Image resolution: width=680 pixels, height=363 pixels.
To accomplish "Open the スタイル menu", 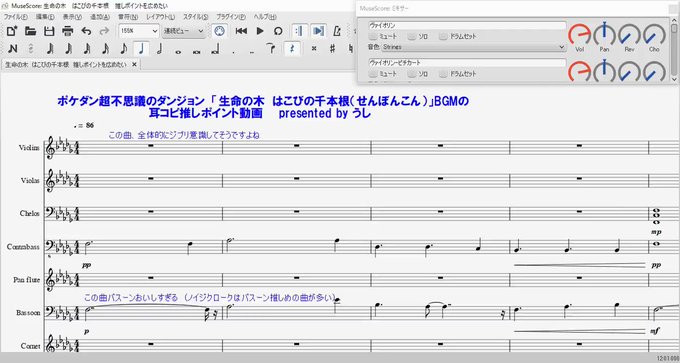I will coord(196,17).
